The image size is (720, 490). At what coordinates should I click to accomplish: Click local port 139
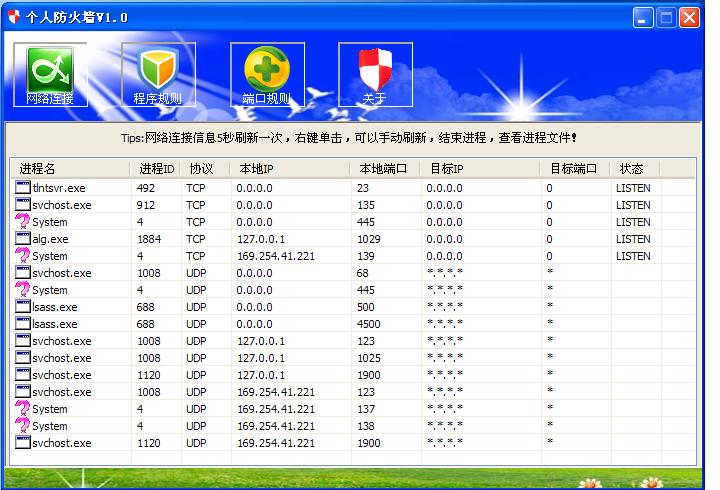coord(366,256)
